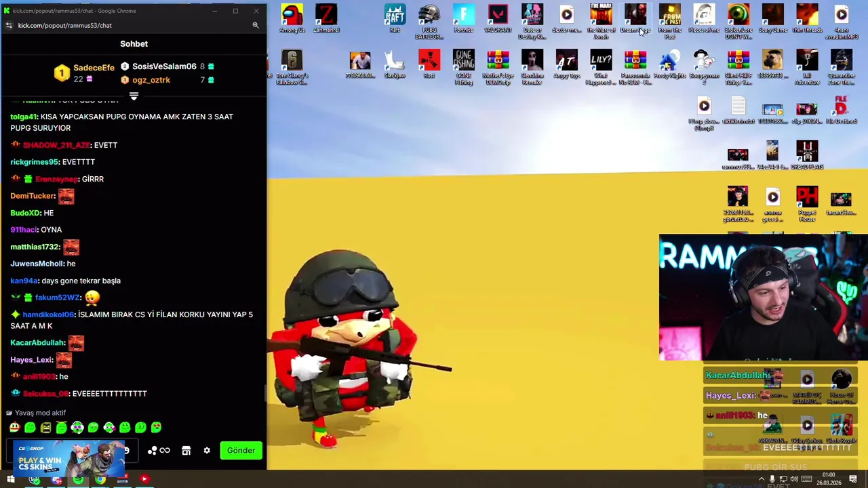The width and height of the screenshot is (868, 488).
Task: Click username JuwensMcholl in chat
Action: (x=37, y=264)
